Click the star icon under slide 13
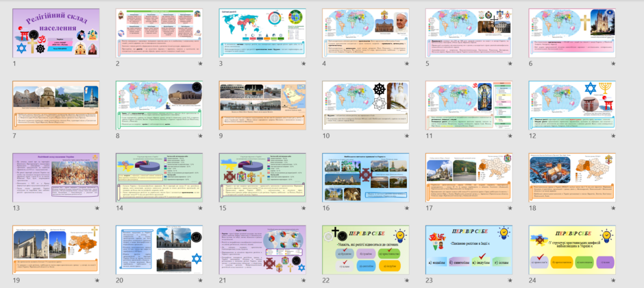The height and width of the screenshot is (288, 644). coord(97,208)
